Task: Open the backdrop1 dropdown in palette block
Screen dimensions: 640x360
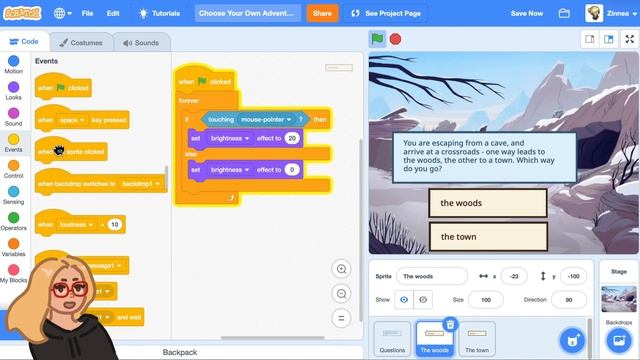Action: pos(140,184)
